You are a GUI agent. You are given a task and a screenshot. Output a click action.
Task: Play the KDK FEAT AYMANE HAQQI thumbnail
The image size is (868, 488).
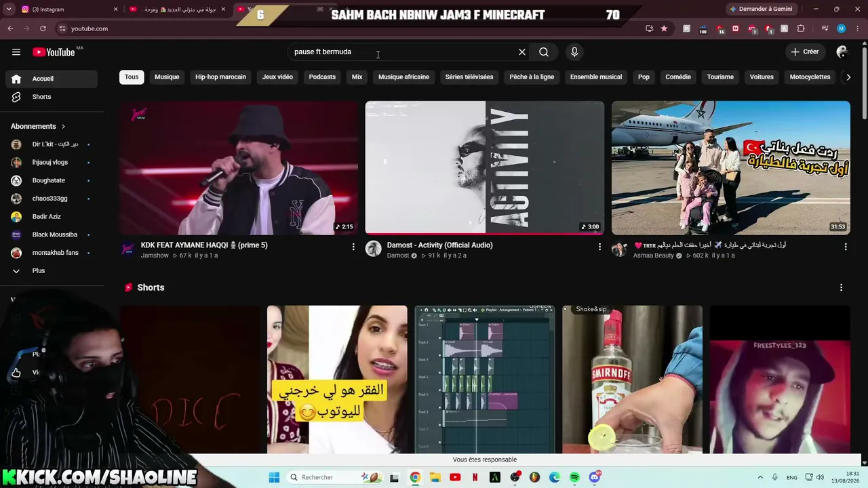pyautogui.click(x=239, y=168)
